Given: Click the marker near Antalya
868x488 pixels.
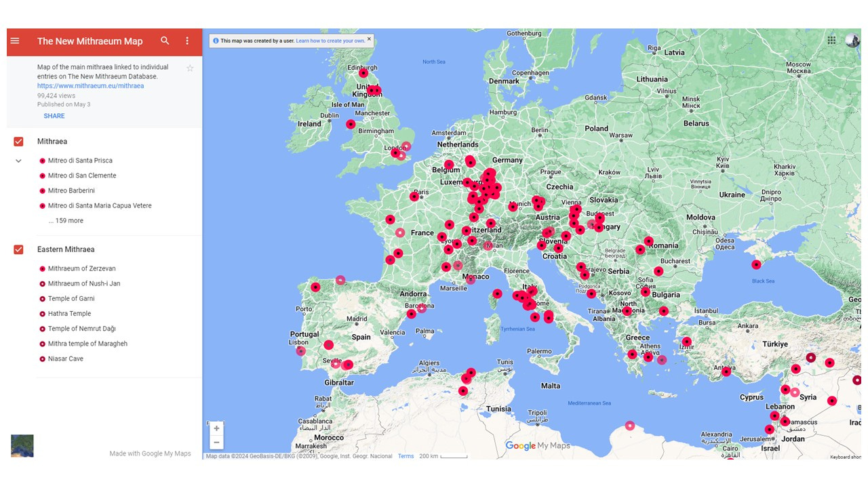Looking at the screenshot, I should click(x=726, y=371).
